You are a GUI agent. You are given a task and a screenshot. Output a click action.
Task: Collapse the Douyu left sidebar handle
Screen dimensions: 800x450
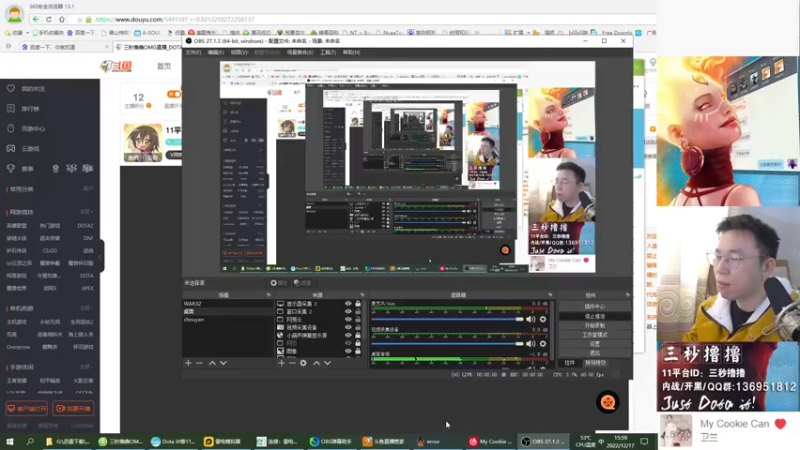(101, 257)
